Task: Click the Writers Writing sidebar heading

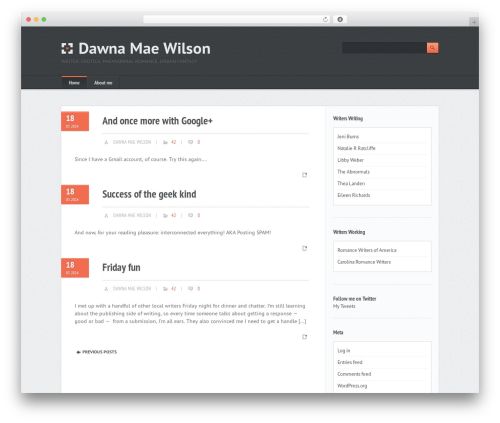Action: (348, 118)
